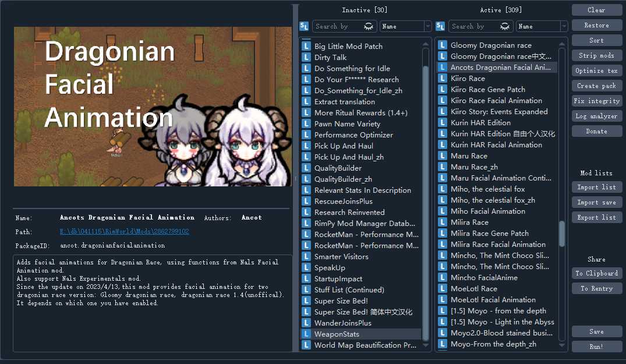Open the Name dropdown for Active list
Screen dimensions: 626x364
(542, 26)
